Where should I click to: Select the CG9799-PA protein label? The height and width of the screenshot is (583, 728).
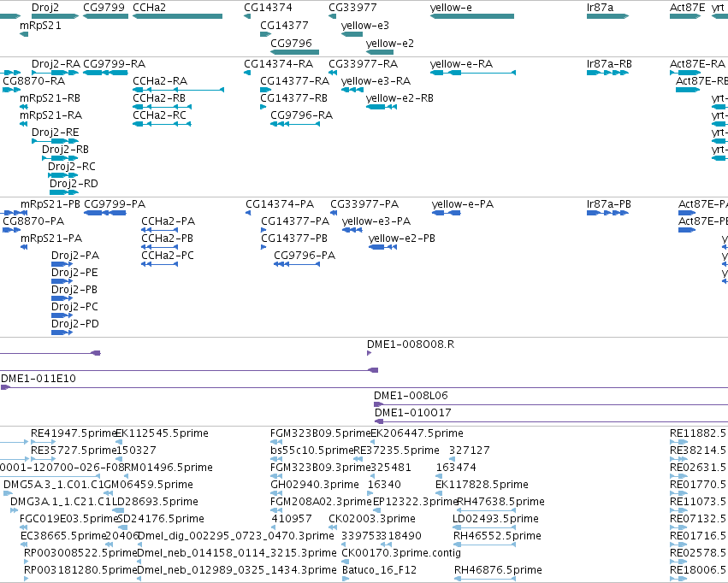(x=115, y=204)
